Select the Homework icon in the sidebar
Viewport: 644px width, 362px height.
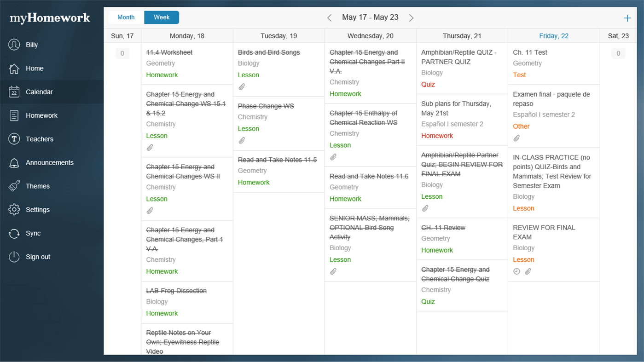(x=41, y=115)
